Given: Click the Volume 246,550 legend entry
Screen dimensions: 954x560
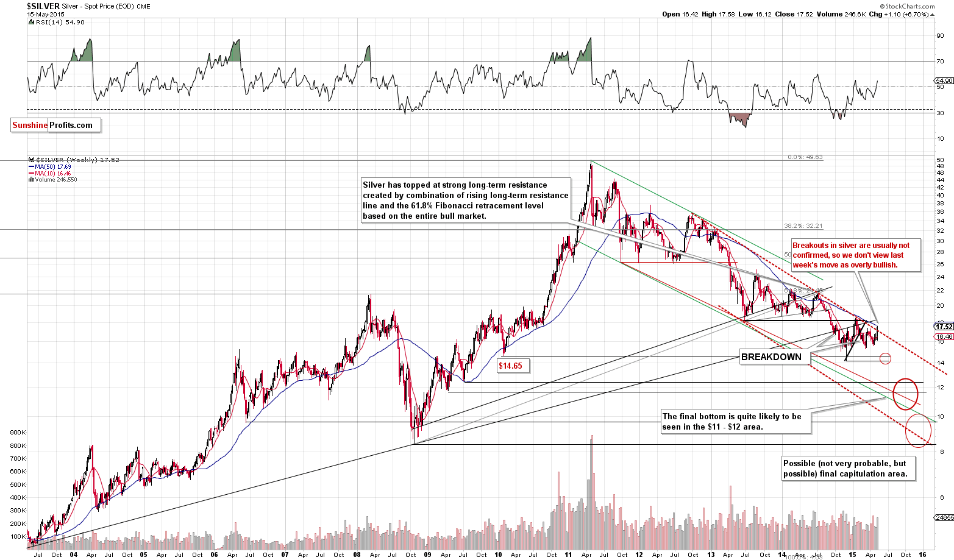Looking at the screenshot, I should pos(52,180).
